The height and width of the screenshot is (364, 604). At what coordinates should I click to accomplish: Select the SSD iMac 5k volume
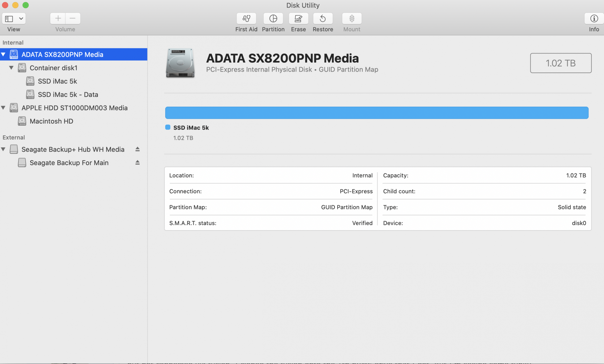(74, 81)
